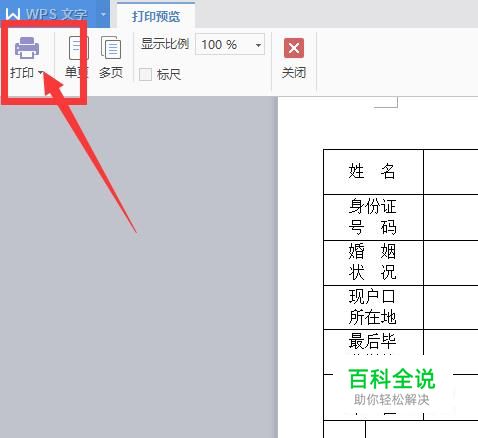Image resolution: width=478 pixels, height=438 pixels.
Task: Enable the 标尺 ruler checkbox
Action: click(x=145, y=74)
